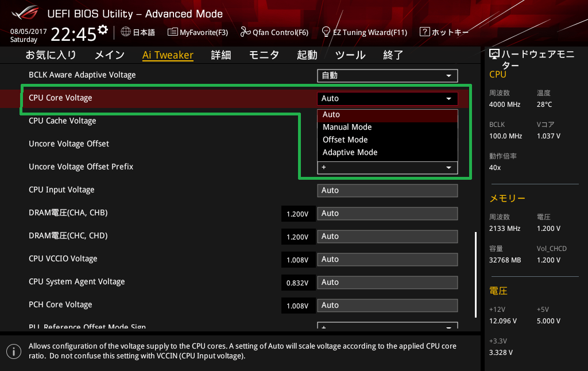Click the 28°C temperature reading
This screenshot has height=371, width=588.
(544, 105)
